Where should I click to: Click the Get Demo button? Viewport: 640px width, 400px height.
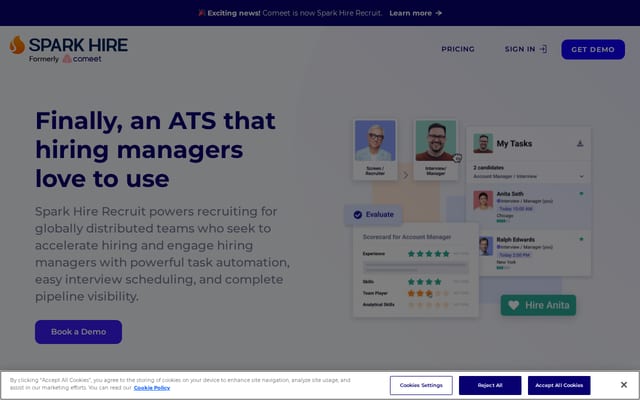593,49
